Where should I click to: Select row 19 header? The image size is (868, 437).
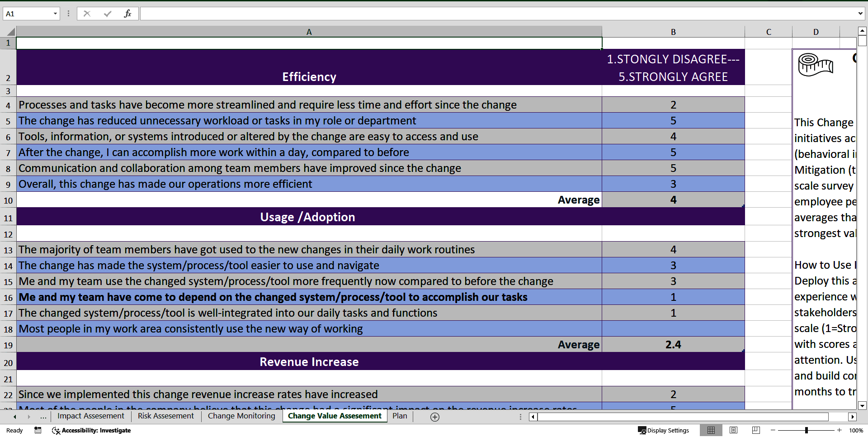(x=8, y=345)
